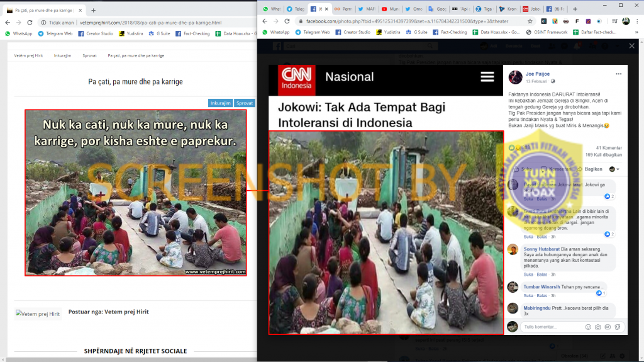Open a new tab in left browser

[x=93, y=10]
